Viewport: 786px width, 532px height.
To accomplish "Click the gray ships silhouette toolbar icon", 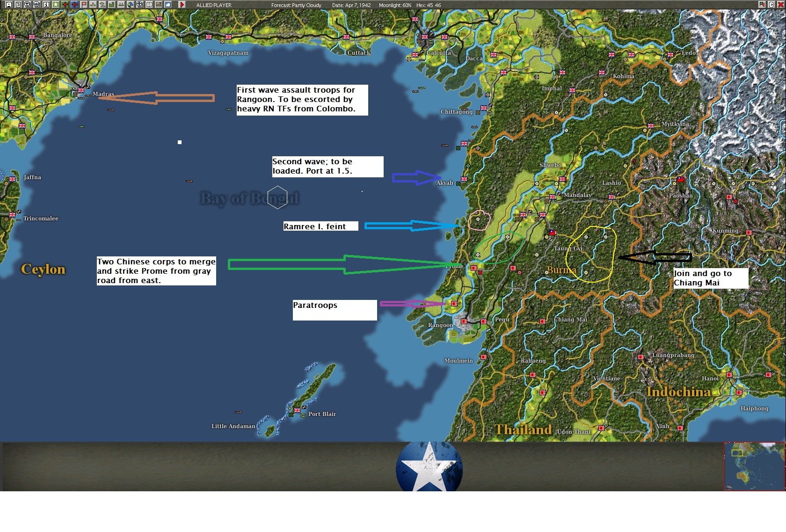I will click(x=121, y=5).
